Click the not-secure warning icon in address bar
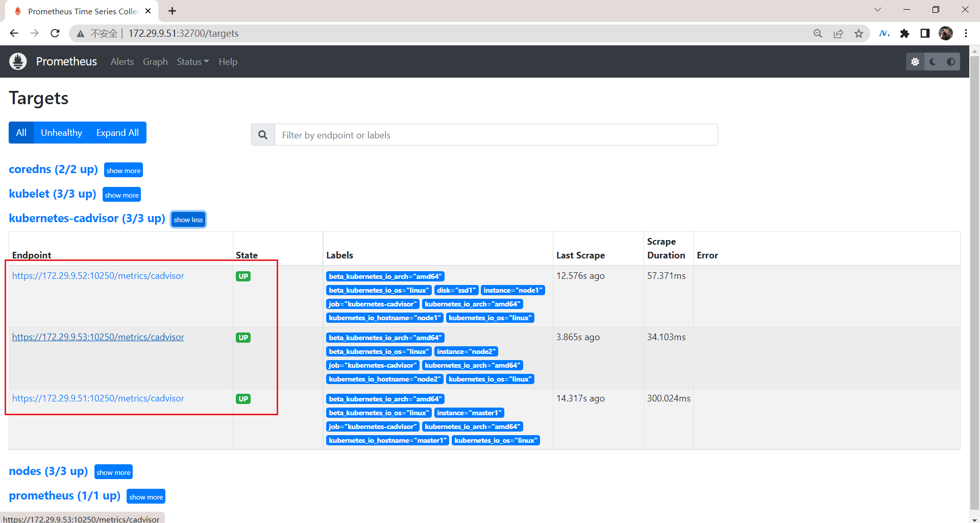The width and height of the screenshot is (980, 523). [80, 34]
